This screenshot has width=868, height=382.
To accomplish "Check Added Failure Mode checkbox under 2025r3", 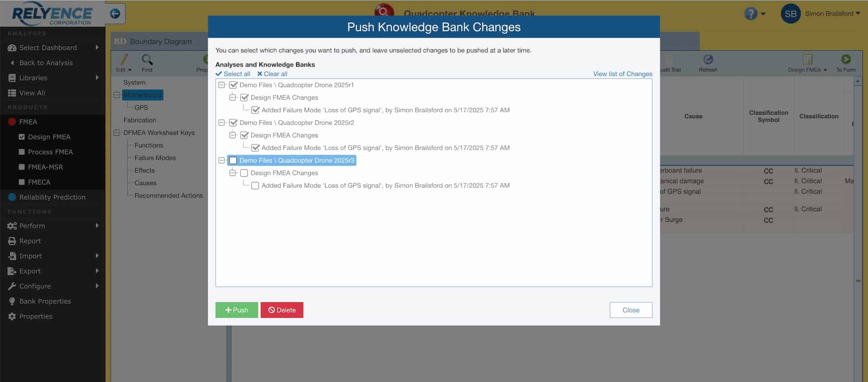I will click(x=255, y=186).
